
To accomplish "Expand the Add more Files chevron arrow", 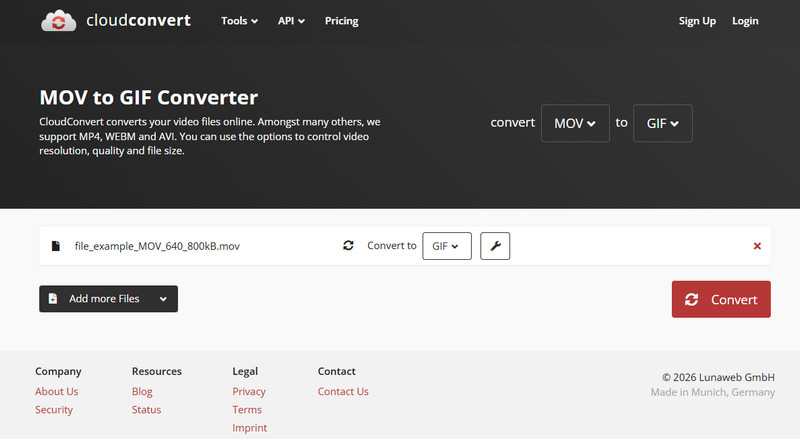I will coord(163,299).
